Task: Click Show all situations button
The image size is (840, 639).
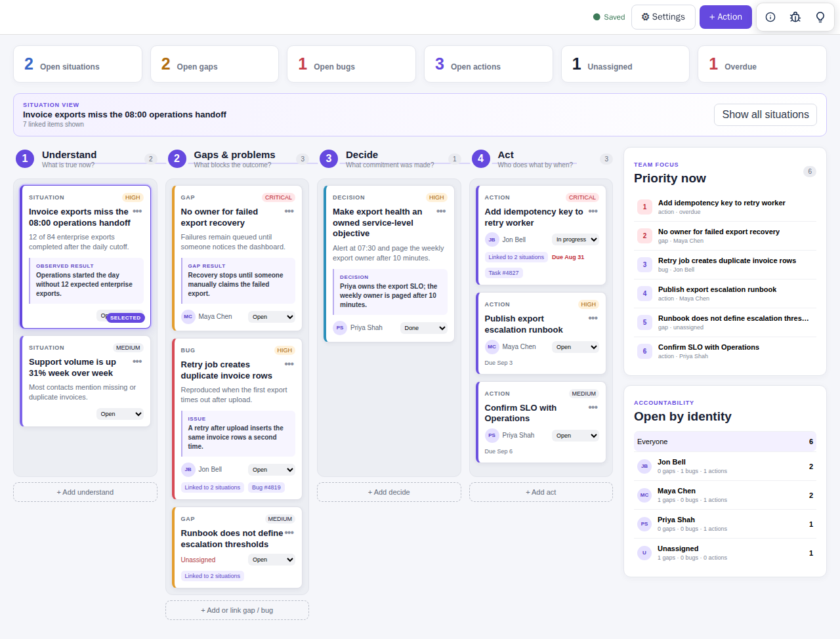Action: (765, 115)
